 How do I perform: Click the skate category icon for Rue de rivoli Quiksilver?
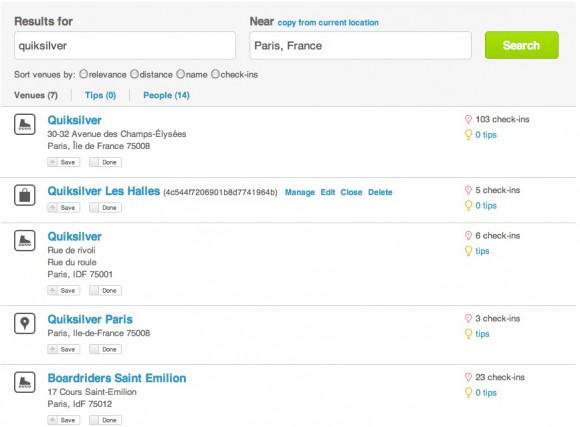[x=25, y=241]
